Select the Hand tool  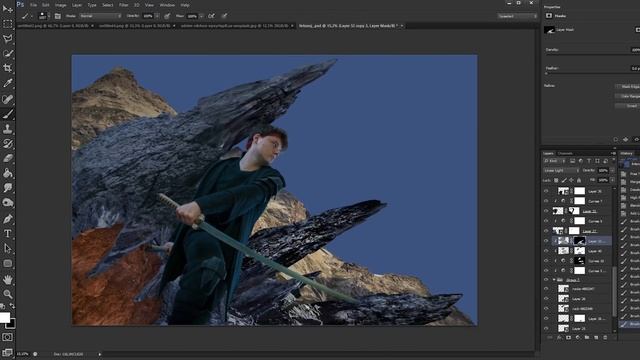pyautogui.click(x=7, y=279)
